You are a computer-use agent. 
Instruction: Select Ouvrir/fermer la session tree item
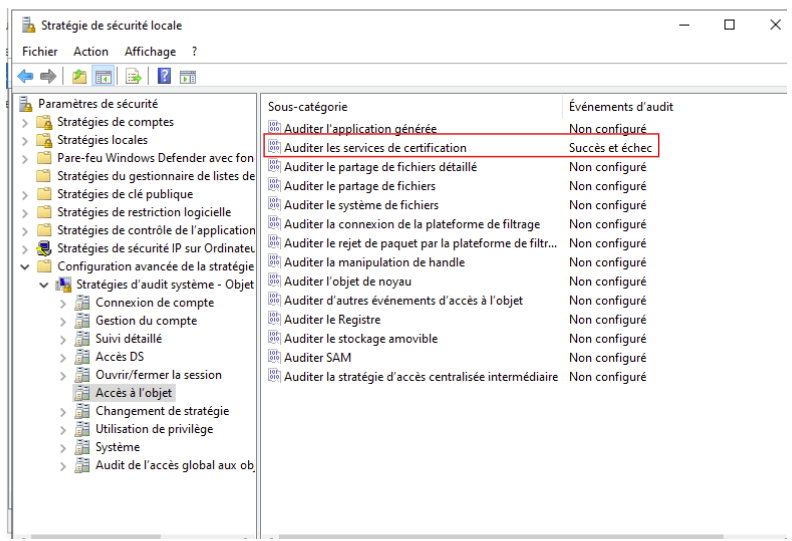coord(158,375)
